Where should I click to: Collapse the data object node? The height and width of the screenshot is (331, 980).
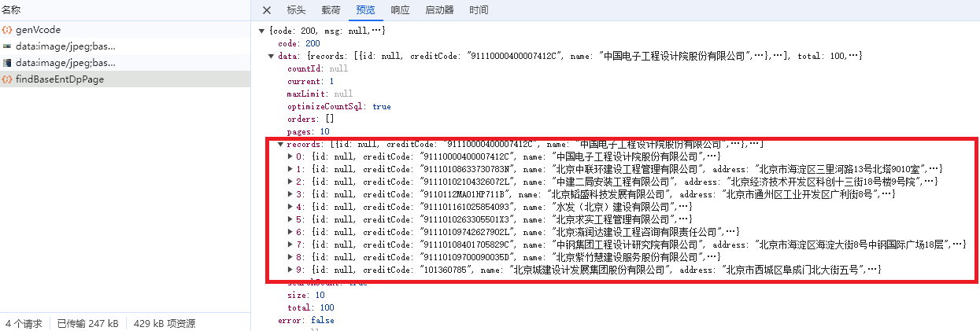pyautogui.click(x=272, y=56)
